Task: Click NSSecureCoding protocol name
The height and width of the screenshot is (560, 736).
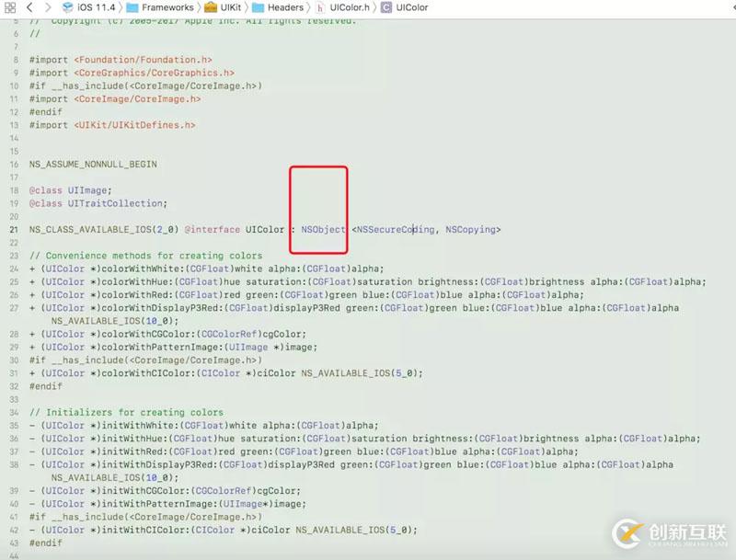Action: 396,229
